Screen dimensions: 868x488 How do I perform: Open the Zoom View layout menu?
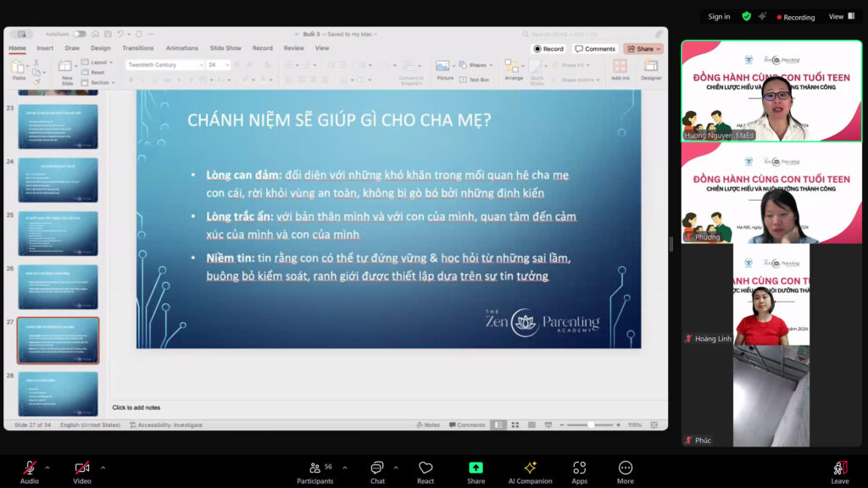click(x=842, y=17)
